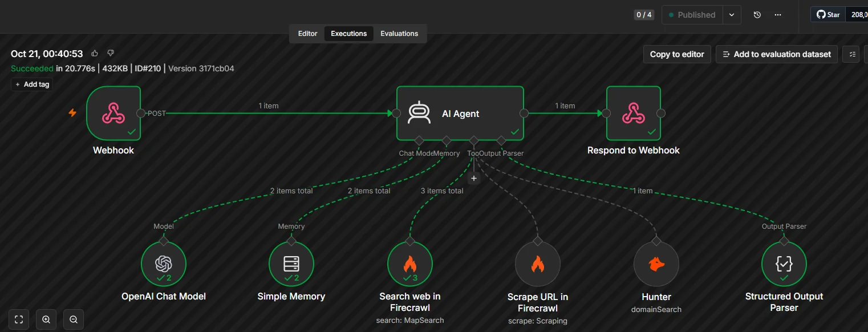Open the Search web in Firecrawl node

(x=410, y=264)
